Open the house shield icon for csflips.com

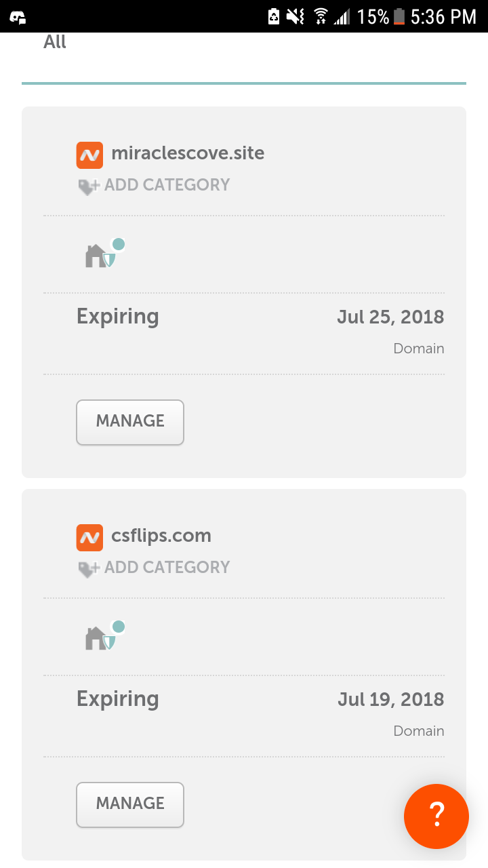[105, 635]
